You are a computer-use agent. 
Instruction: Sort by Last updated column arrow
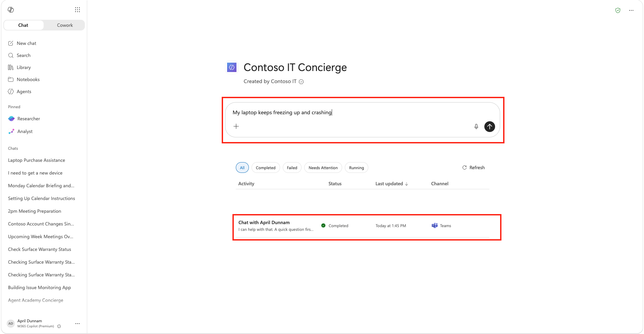click(407, 184)
